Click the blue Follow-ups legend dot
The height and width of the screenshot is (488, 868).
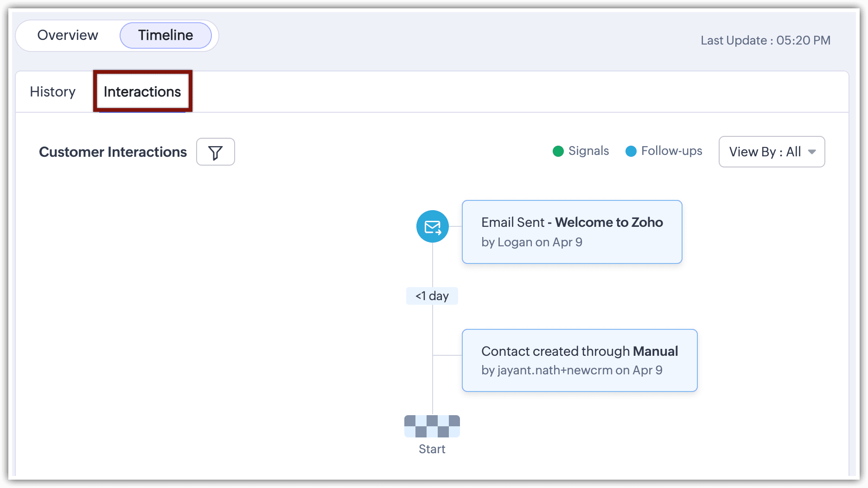point(631,151)
